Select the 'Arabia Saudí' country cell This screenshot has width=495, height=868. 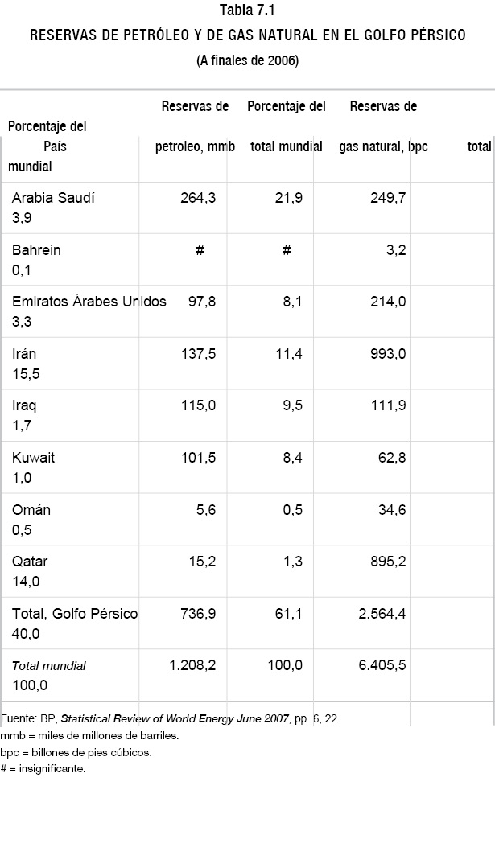[x=53, y=198]
